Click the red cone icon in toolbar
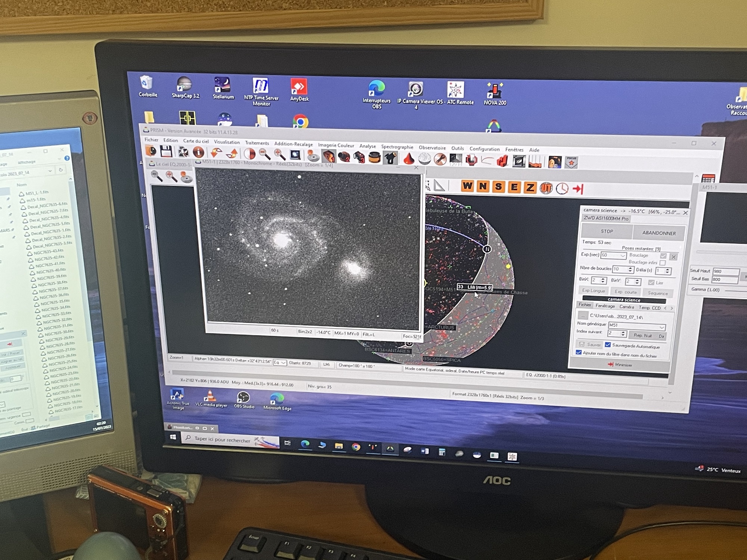747x560 pixels. click(x=409, y=158)
